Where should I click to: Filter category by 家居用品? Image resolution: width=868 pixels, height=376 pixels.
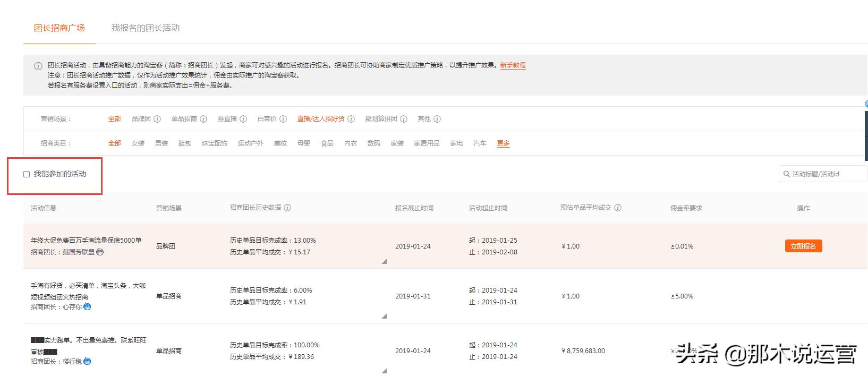tap(427, 143)
